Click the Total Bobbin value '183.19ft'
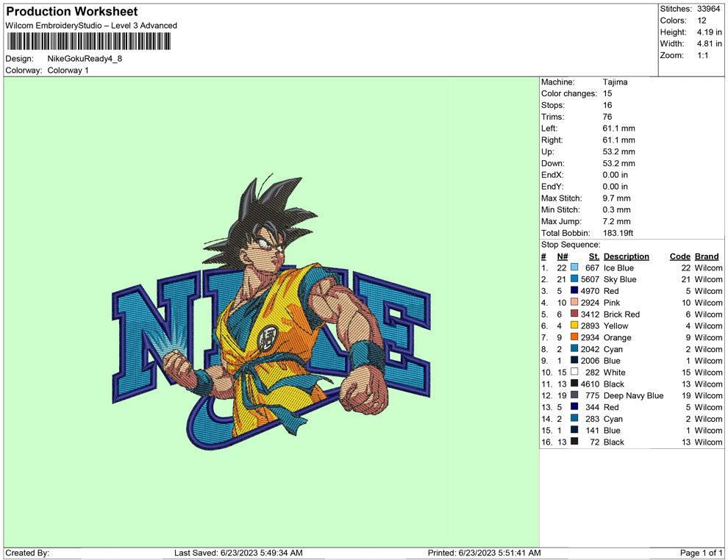 tap(618, 233)
